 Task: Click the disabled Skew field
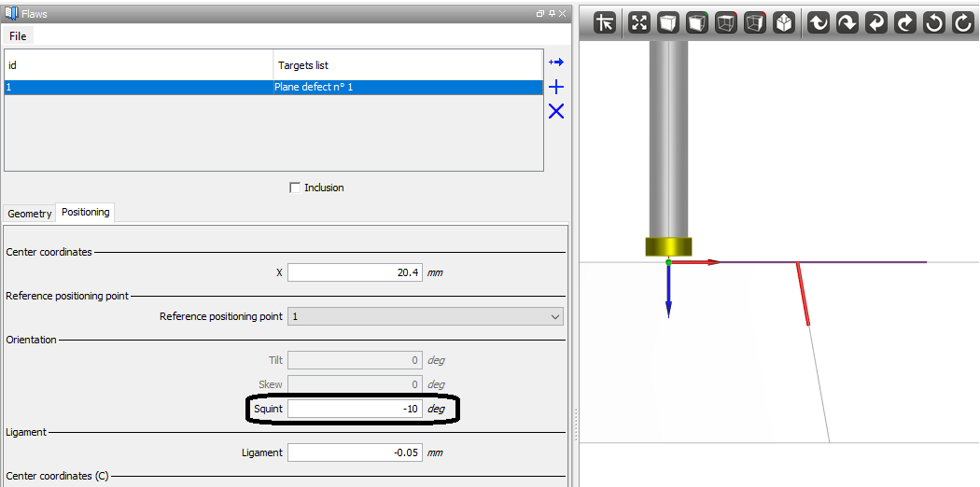coord(355,384)
